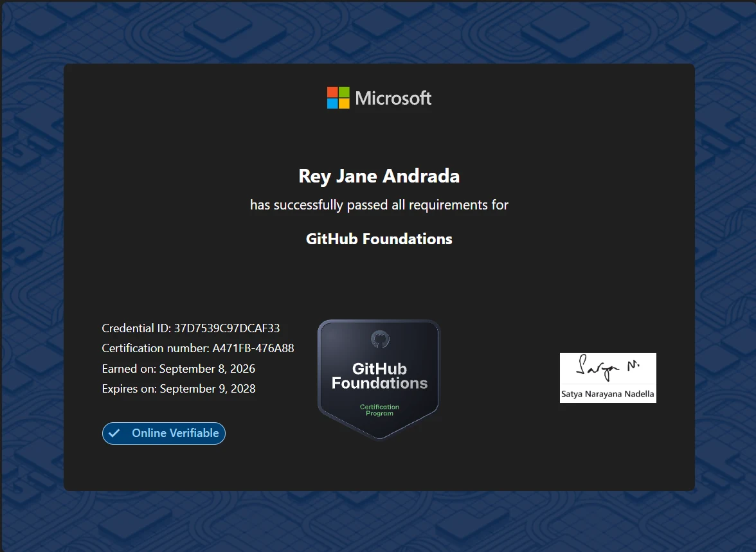756x552 pixels.
Task: Open the GitHub Foundations badge image
Action: pos(379,379)
